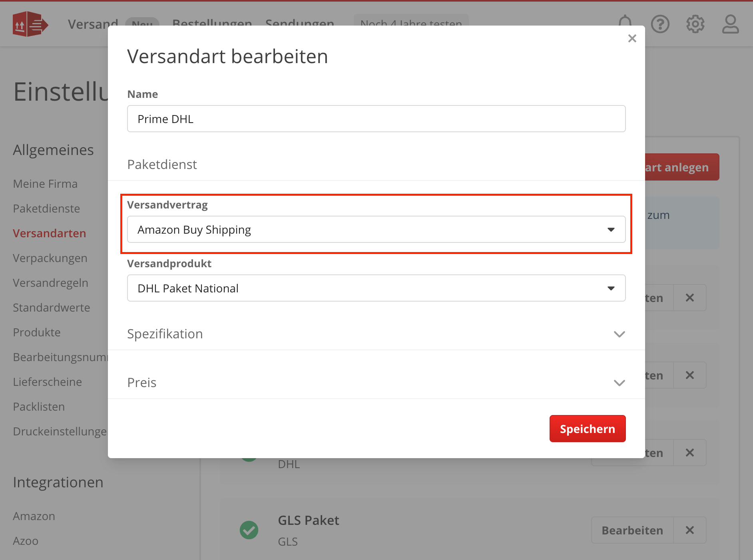Open Meine Firma in the sidebar
The width and height of the screenshot is (753, 560).
point(45,184)
